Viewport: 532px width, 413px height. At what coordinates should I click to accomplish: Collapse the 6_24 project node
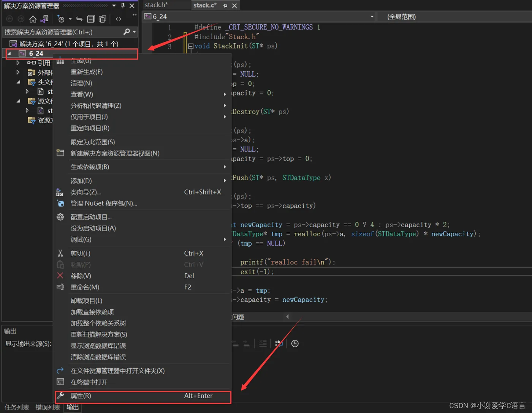point(9,54)
